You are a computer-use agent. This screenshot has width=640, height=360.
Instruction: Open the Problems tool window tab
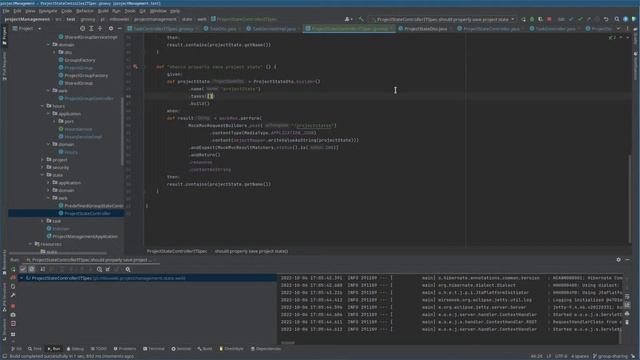coord(124,349)
